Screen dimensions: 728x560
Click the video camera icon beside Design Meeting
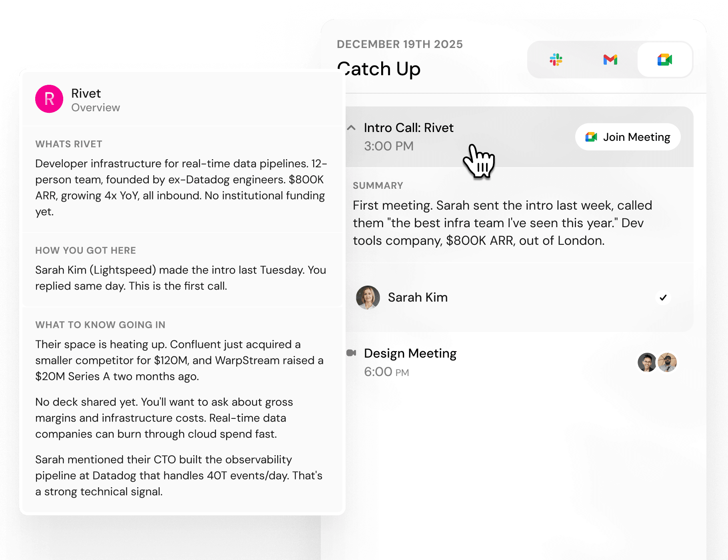351,353
